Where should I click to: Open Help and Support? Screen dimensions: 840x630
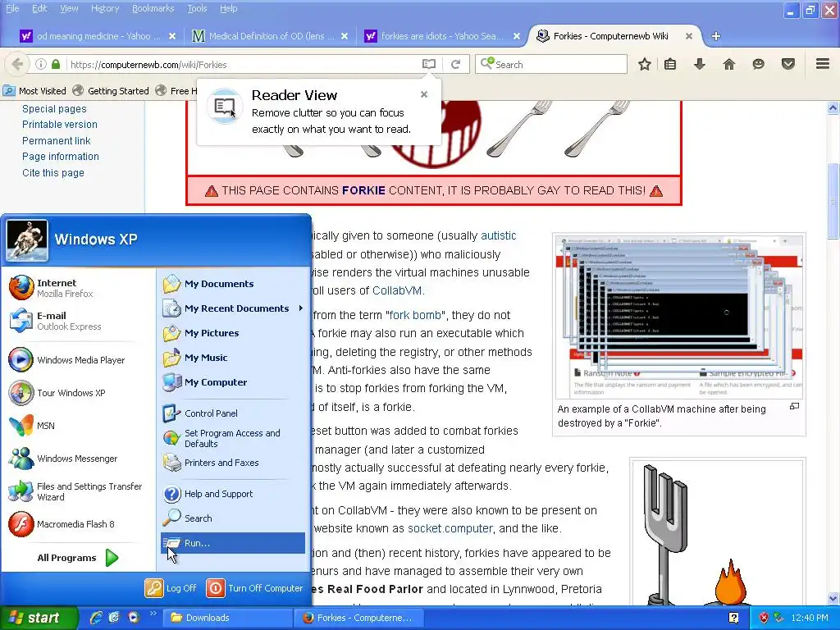(x=232, y=493)
